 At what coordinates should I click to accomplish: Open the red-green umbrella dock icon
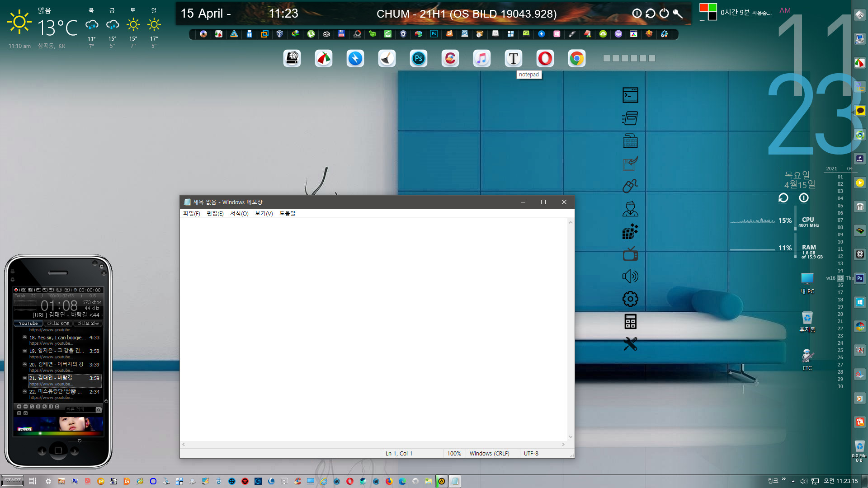(323, 58)
